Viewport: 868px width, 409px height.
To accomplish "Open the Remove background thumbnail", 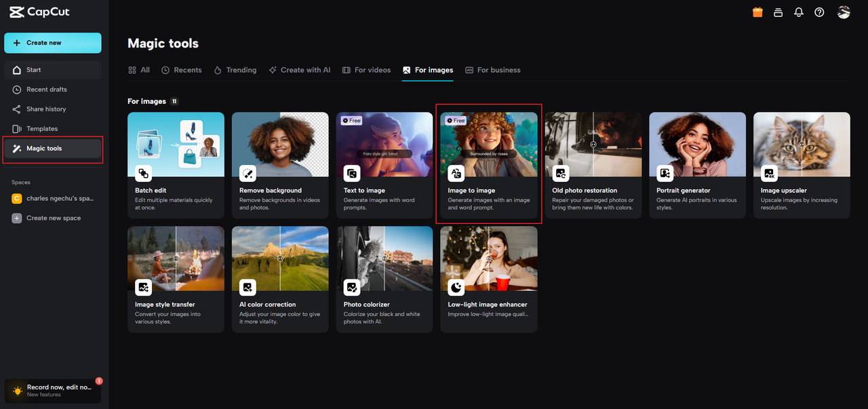I will pyautogui.click(x=280, y=144).
